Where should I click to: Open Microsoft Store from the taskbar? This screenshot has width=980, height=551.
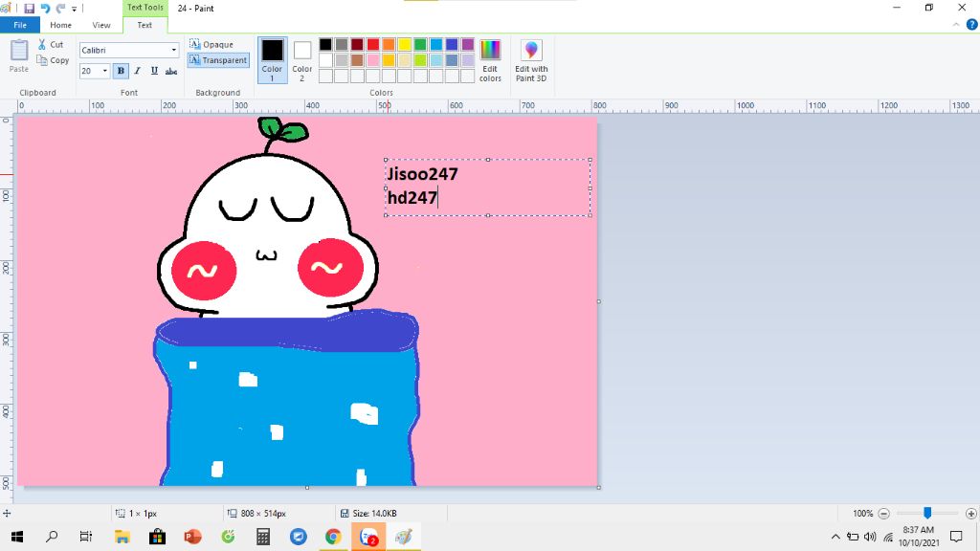(x=158, y=537)
